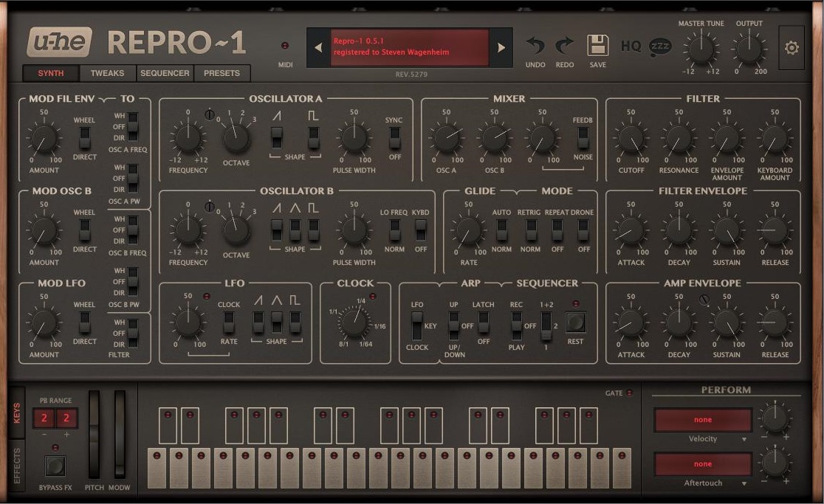Click the Velocity amount knob
824x504 pixels.
(774, 418)
